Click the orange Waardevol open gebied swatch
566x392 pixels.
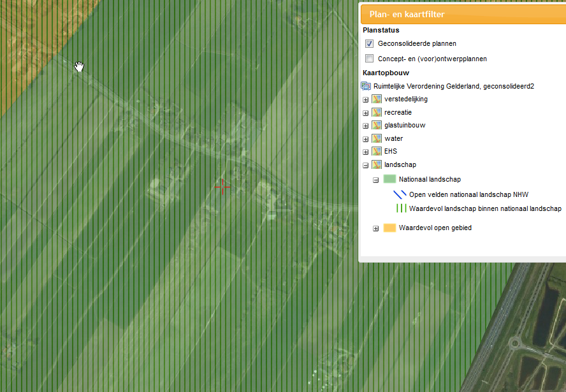(x=389, y=228)
